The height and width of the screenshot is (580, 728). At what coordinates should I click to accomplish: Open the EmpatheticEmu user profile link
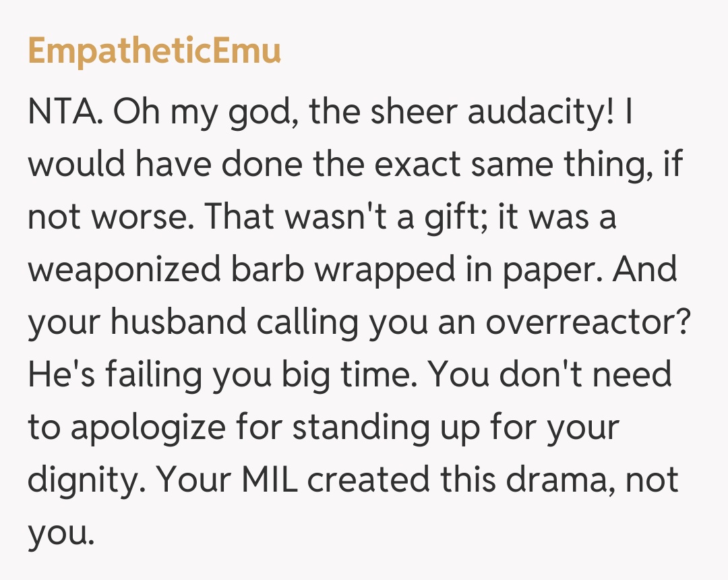(x=154, y=52)
